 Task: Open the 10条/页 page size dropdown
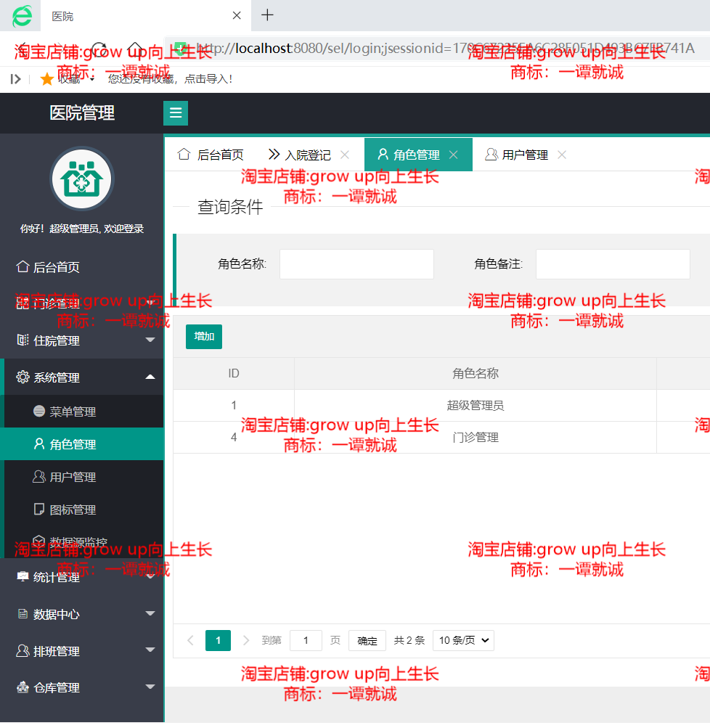click(x=463, y=639)
